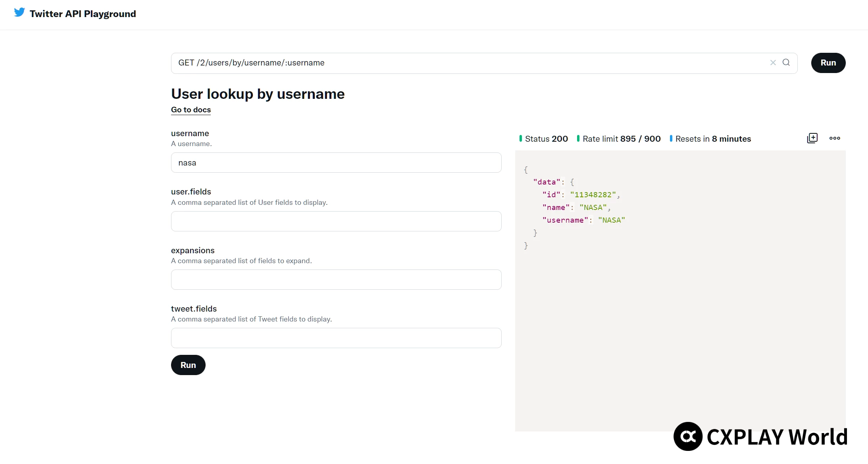
Task: Click the magnifier search icon in endpoint bar
Action: click(x=786, y=63)
